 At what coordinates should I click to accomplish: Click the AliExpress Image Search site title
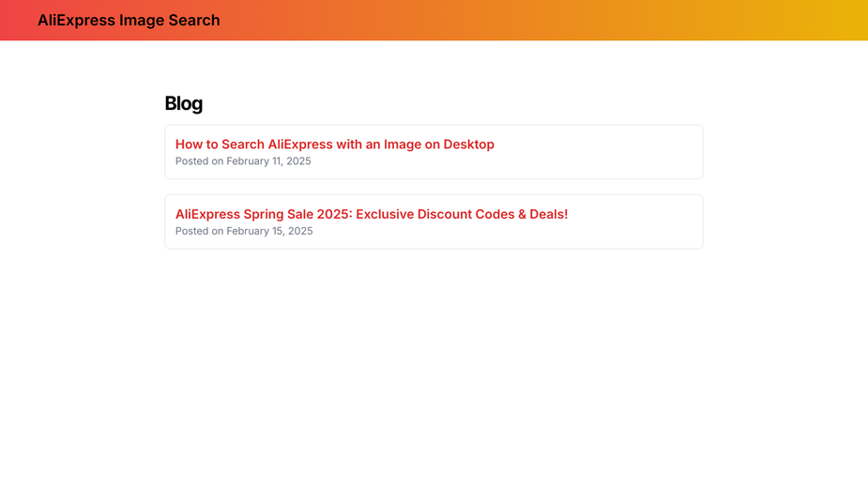[x=129, y=20]
